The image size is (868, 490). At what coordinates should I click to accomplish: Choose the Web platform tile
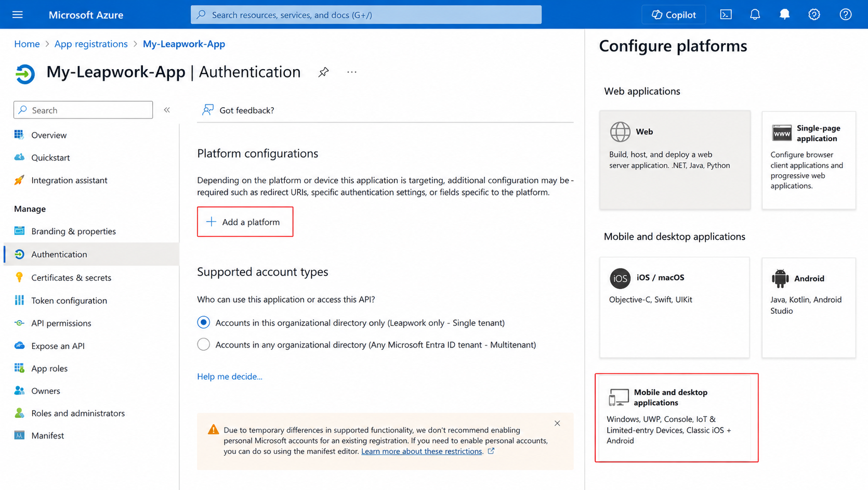coord(675,160)
